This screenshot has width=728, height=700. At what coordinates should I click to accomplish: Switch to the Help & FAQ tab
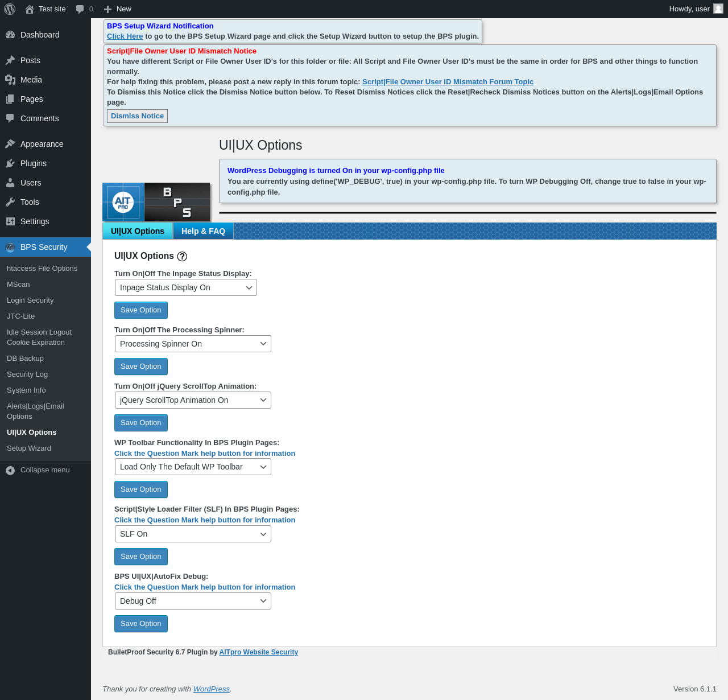pos(203,231)
